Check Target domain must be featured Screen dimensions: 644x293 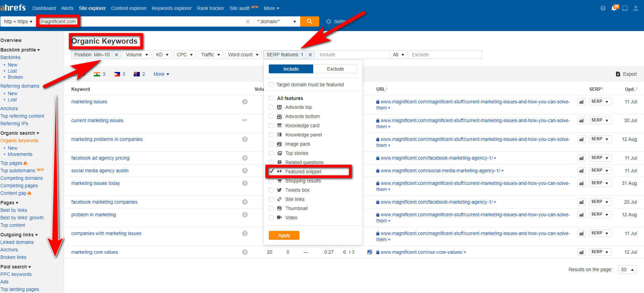coord(271,85)
